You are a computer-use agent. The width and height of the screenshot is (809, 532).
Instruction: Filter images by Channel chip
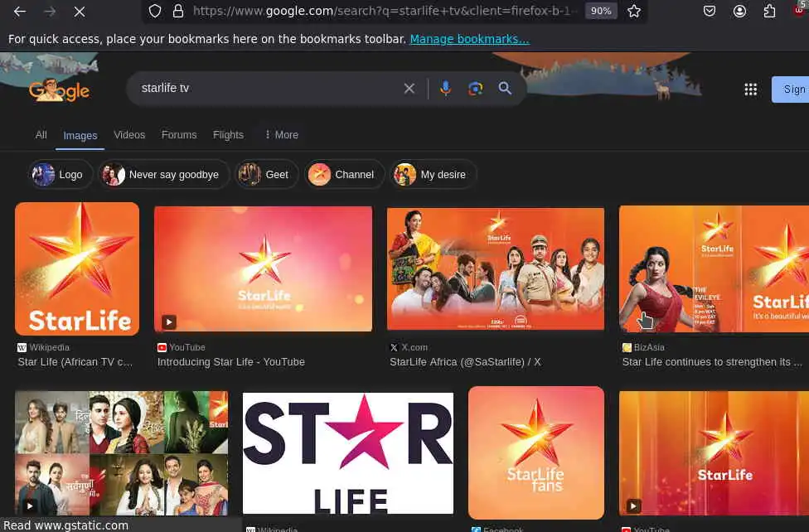point(344,174)
